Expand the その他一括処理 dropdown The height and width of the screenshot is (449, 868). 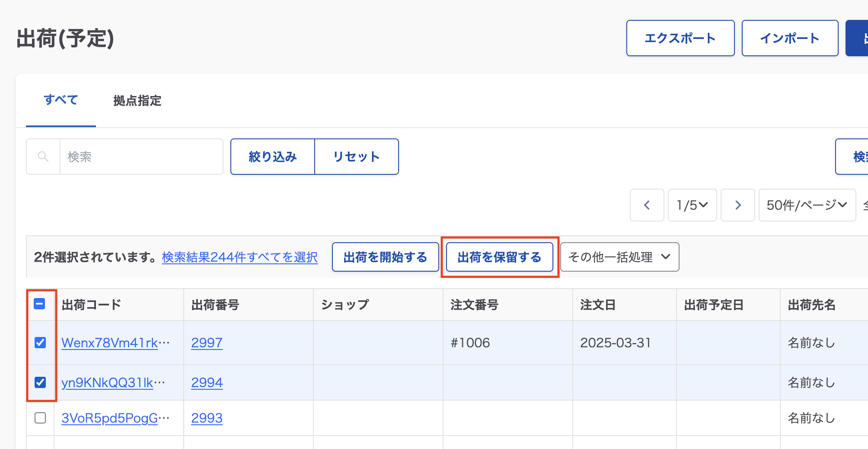coord(619,257)
